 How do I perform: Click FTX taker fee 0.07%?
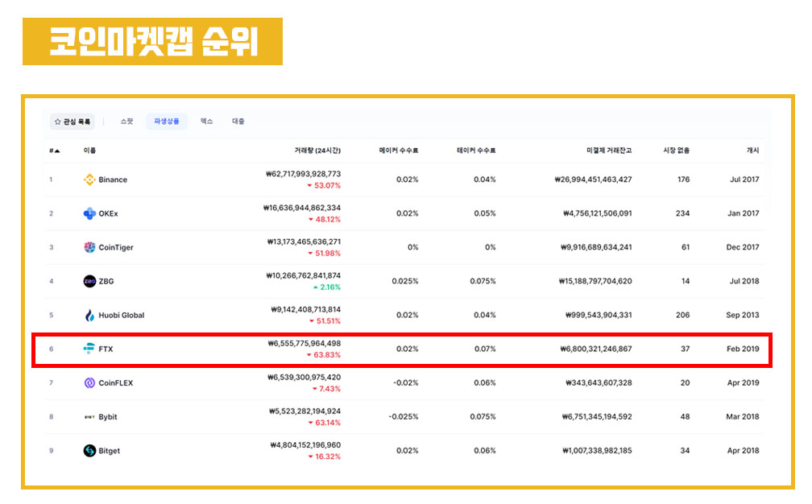(x=485, y=349)
